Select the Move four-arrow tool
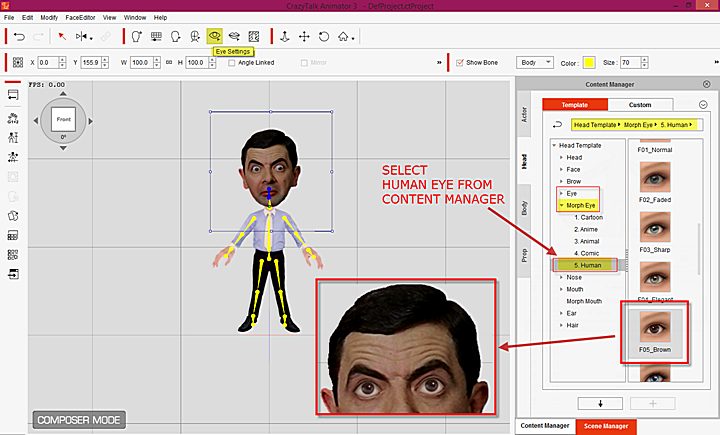The height and width of the screenshot is (435, 720). click(x=304, y=36)
